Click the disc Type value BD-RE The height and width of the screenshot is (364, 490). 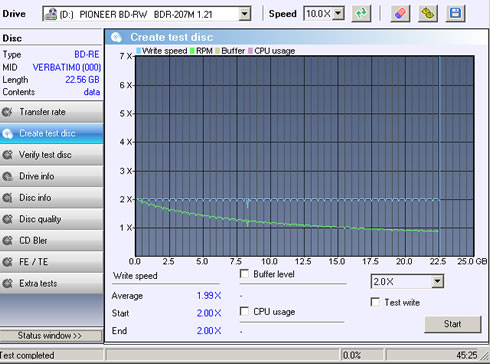[x=87, y=54]
